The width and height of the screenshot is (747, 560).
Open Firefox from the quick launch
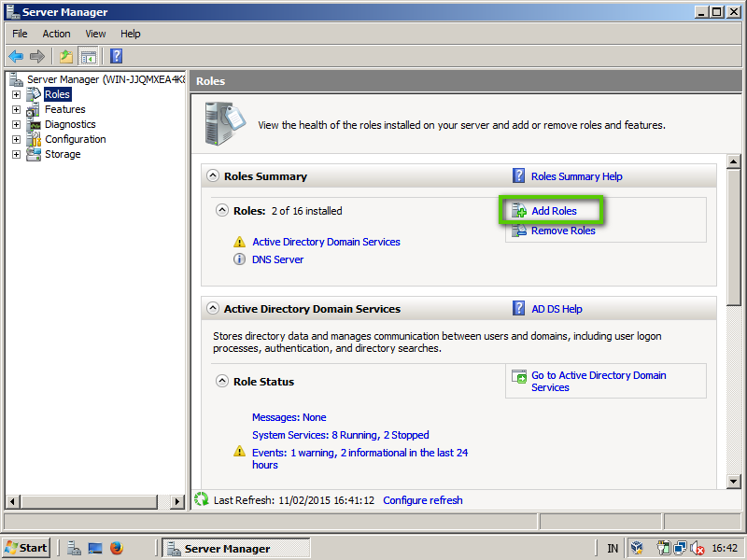tap(117, 548)
